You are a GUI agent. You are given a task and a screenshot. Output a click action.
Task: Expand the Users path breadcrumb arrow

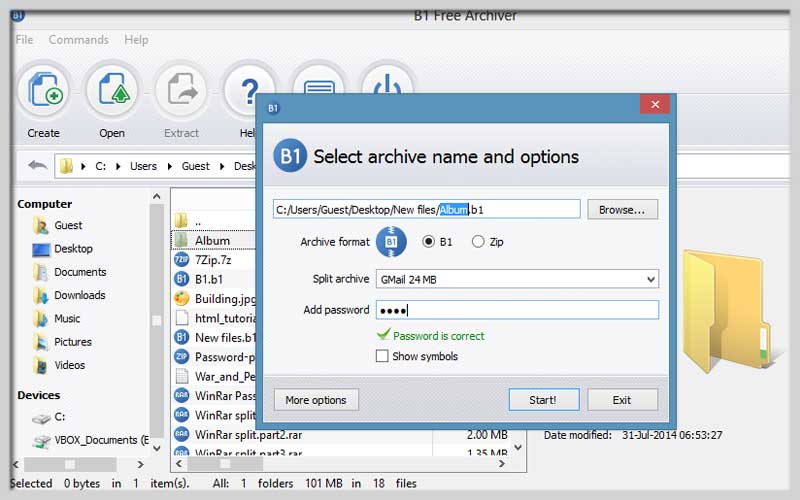pyautogui.click(x=170, y=166)
